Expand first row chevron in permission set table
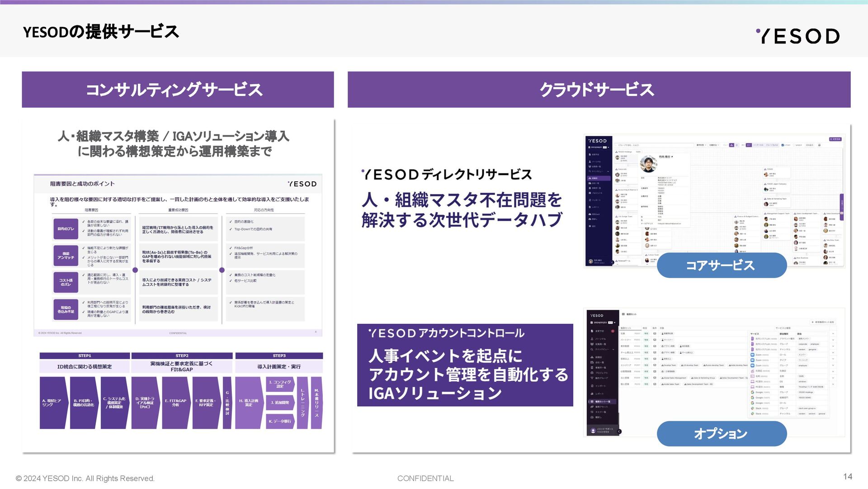 [833, 334]
